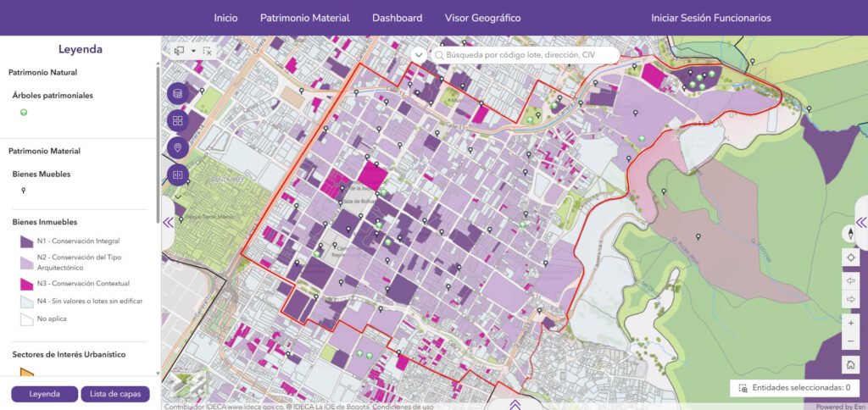The image size is (868, 410).
Task: Clear the current map selection
Action: coord(207,51)
